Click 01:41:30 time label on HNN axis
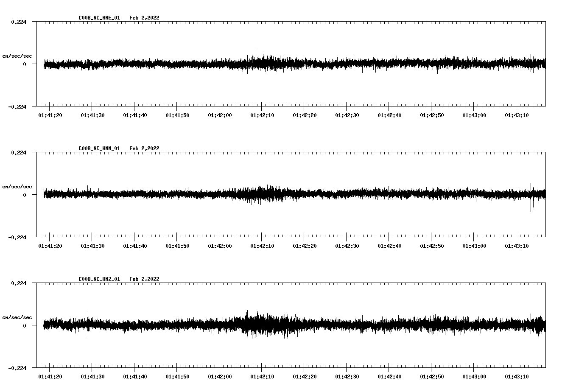Screen dimensions: 576x392 (x=92, y=246)
